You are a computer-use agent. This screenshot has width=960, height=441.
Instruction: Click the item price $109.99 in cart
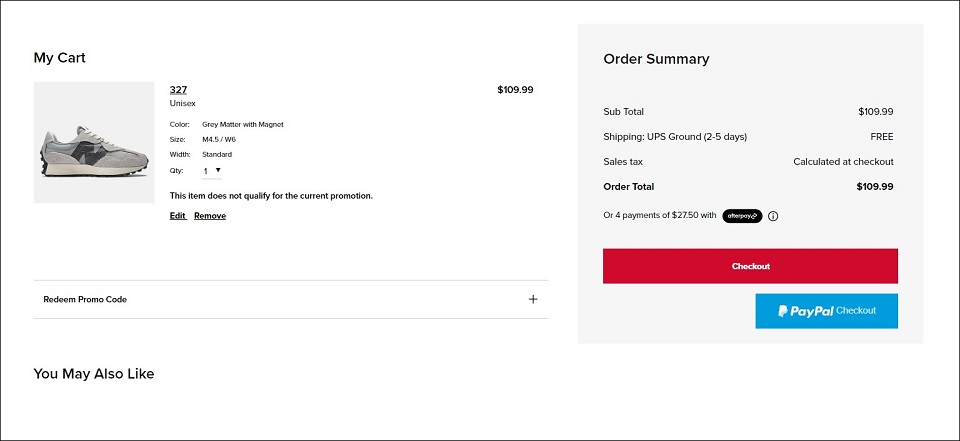click(515, 90)
